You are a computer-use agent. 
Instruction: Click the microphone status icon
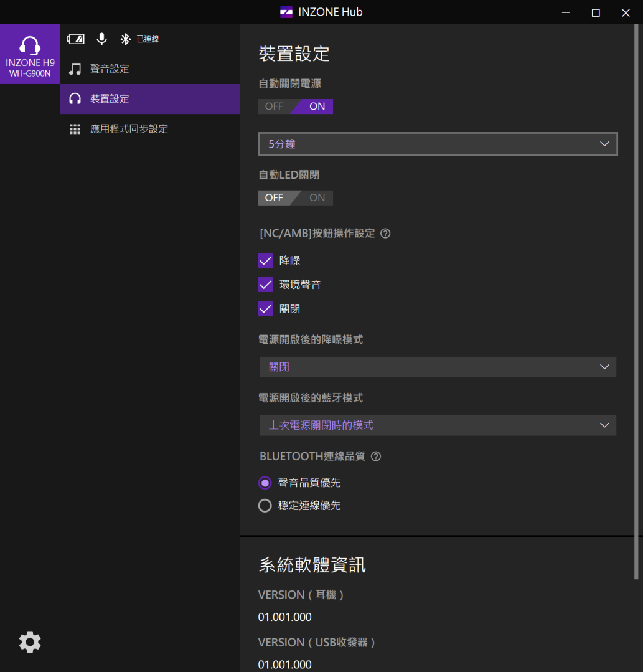point(101,39)
